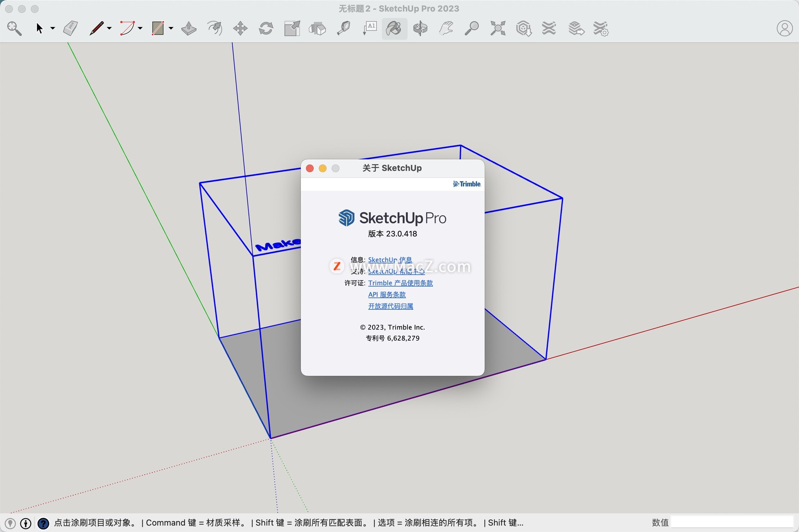
Task: Open the Shape tool dropdown arrow
Action: (x=171, y=28)
